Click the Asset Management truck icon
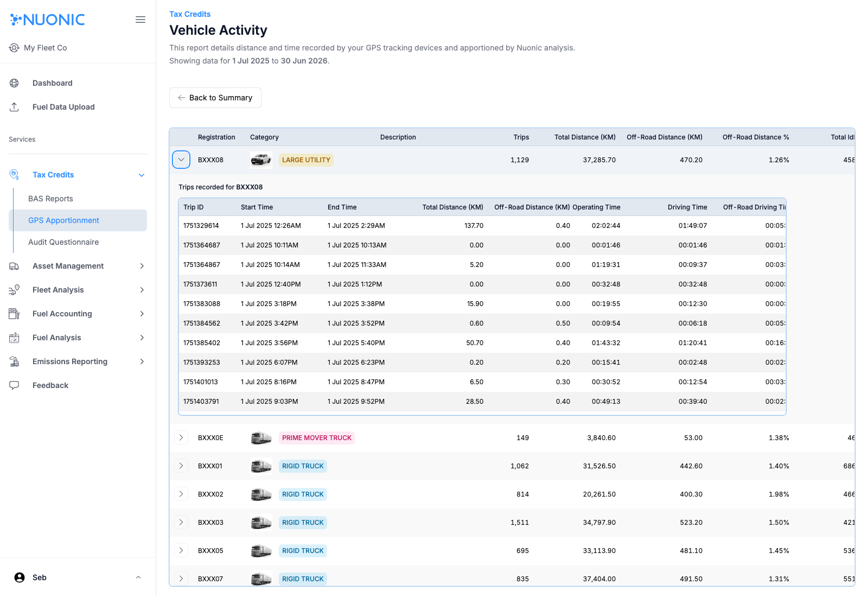Viewport: 868px width, 597px height. 14,266
